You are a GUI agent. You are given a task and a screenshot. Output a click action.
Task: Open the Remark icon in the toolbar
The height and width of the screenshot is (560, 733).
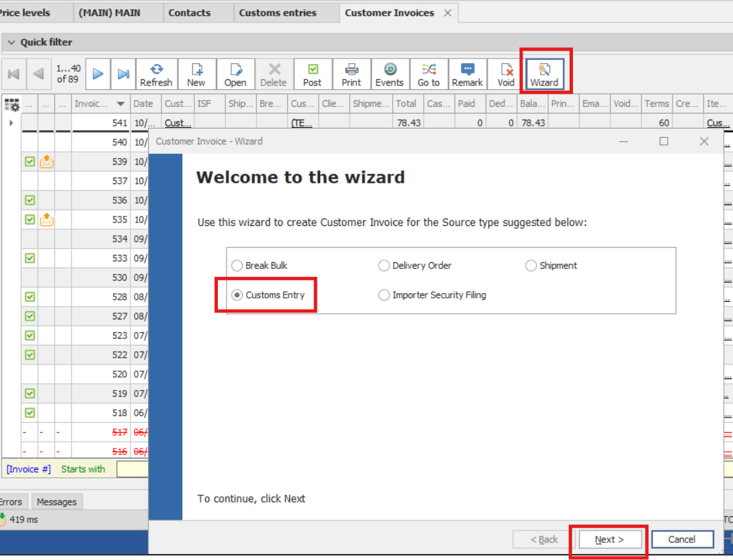pos(467,74)
